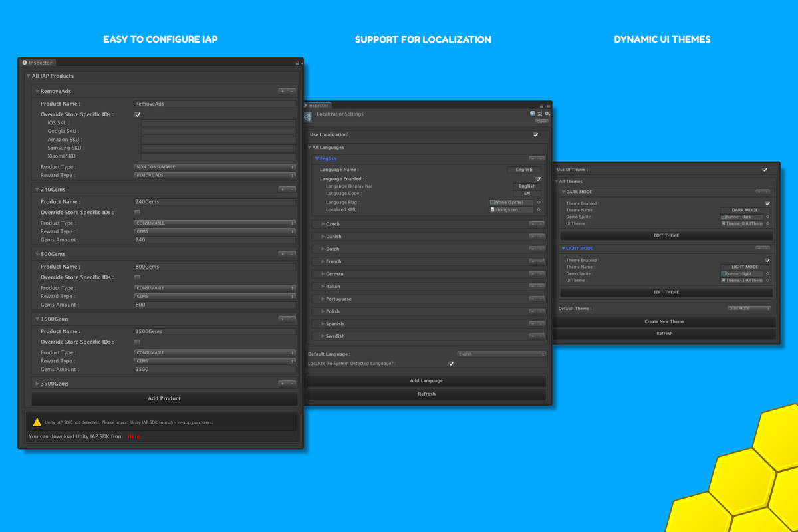Screen dimensions: 798x532
Task: Check Override Store Specific IDs for 240Gems
Action: click(x=138, y=213)
